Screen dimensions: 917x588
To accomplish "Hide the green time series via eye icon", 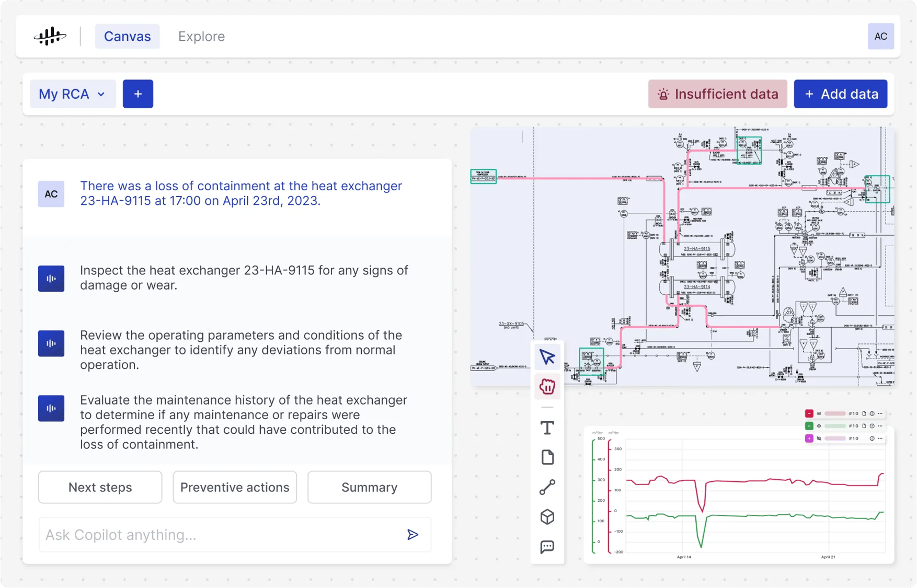I will [819, 426].
